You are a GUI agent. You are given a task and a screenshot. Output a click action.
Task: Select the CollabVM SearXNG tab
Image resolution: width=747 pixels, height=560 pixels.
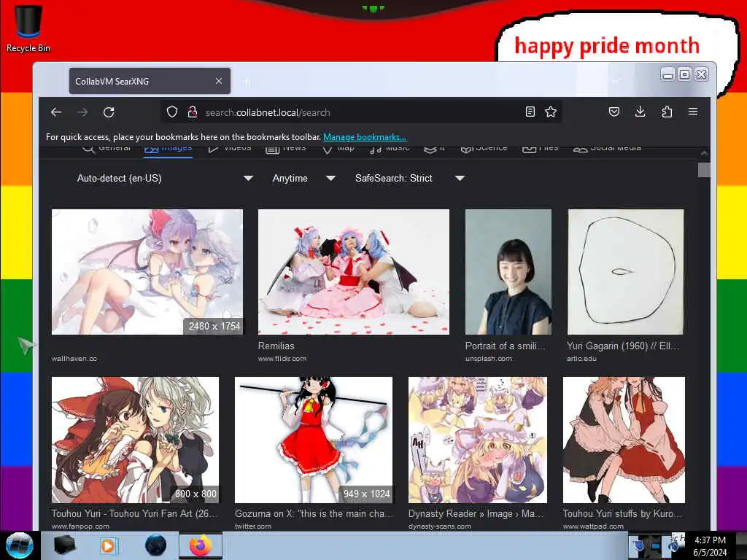click(x=150, y=81)
